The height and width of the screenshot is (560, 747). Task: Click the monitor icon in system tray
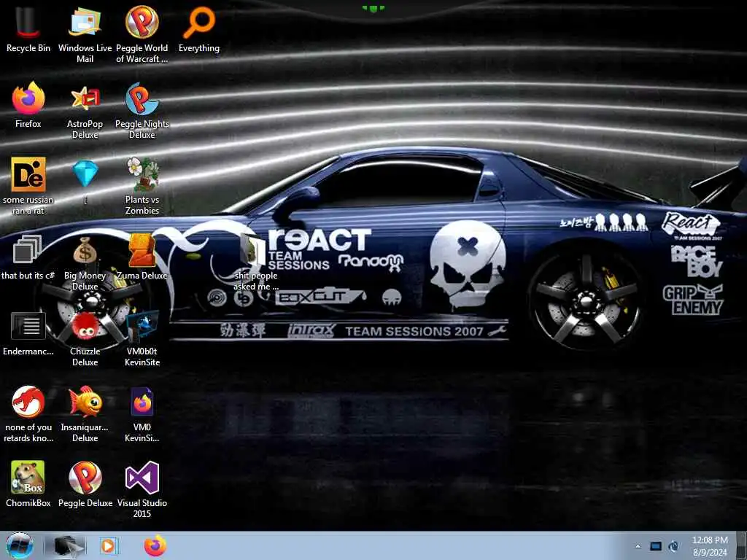[656, 546]
